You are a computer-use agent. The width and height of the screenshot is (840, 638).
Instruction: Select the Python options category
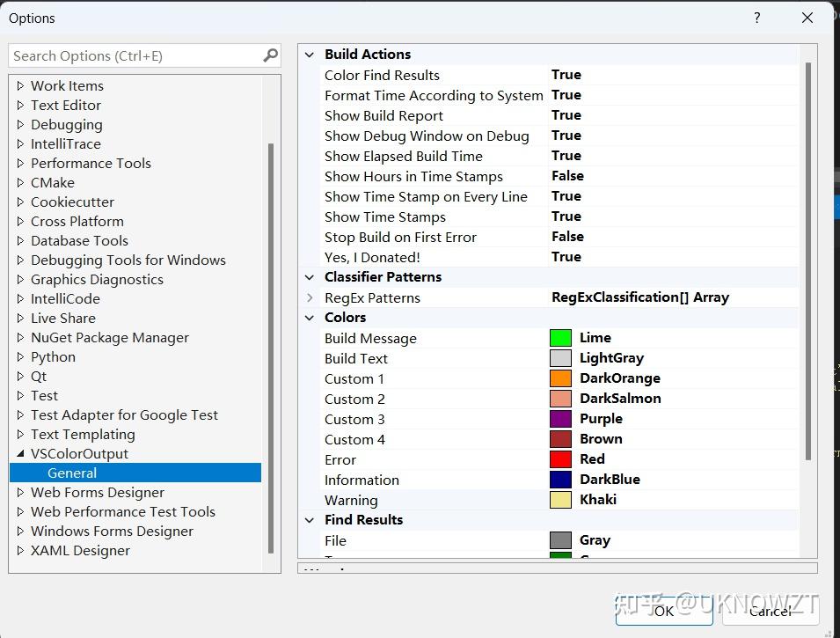click(53, 357)
